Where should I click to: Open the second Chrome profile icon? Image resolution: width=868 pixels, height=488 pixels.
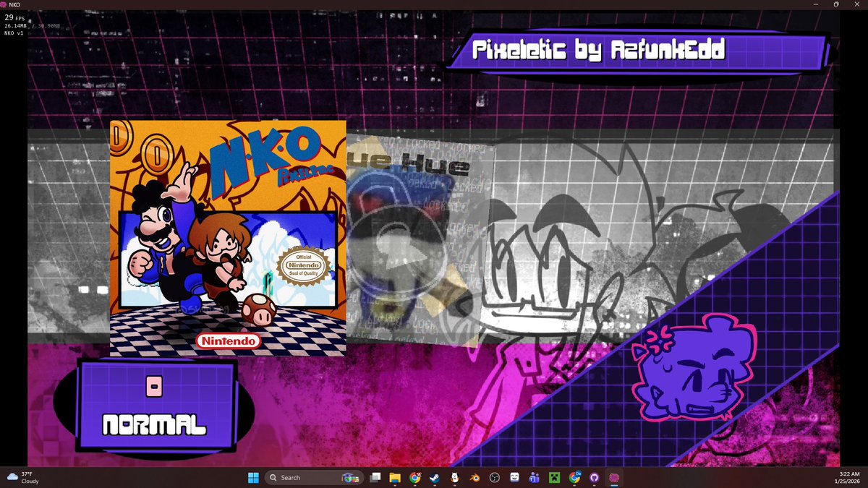(x=574, y=478)
